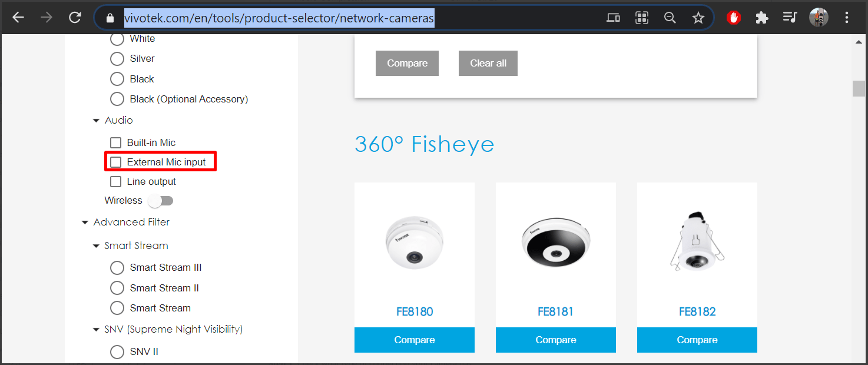
Task: Bookmark this page with the star icon
Action: coord(698,17)
